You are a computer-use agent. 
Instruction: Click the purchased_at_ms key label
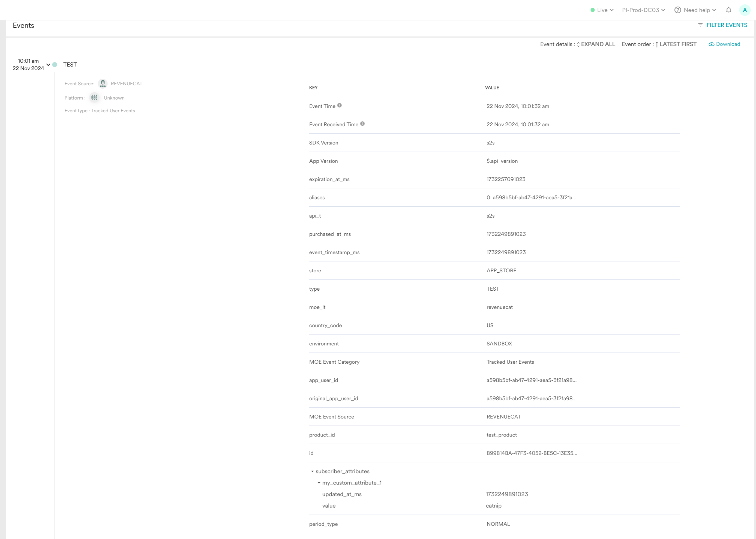pyautogui.click(x=330, y=234)
